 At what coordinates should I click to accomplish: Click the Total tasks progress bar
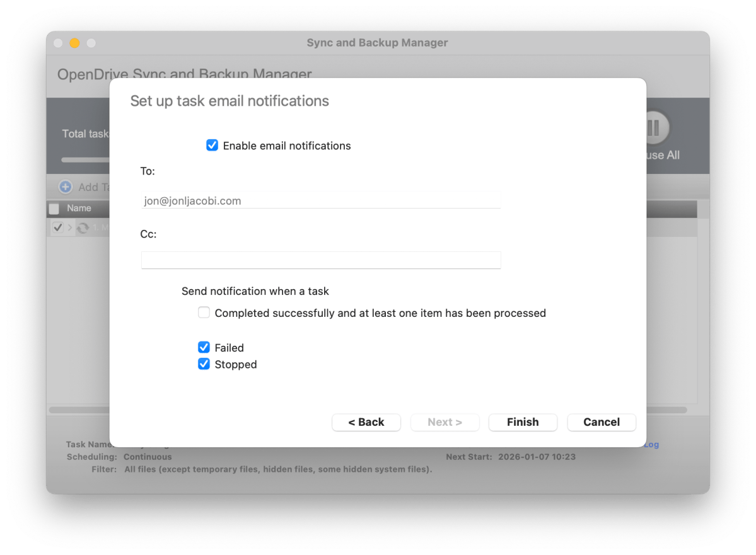(x=85, y=160)
